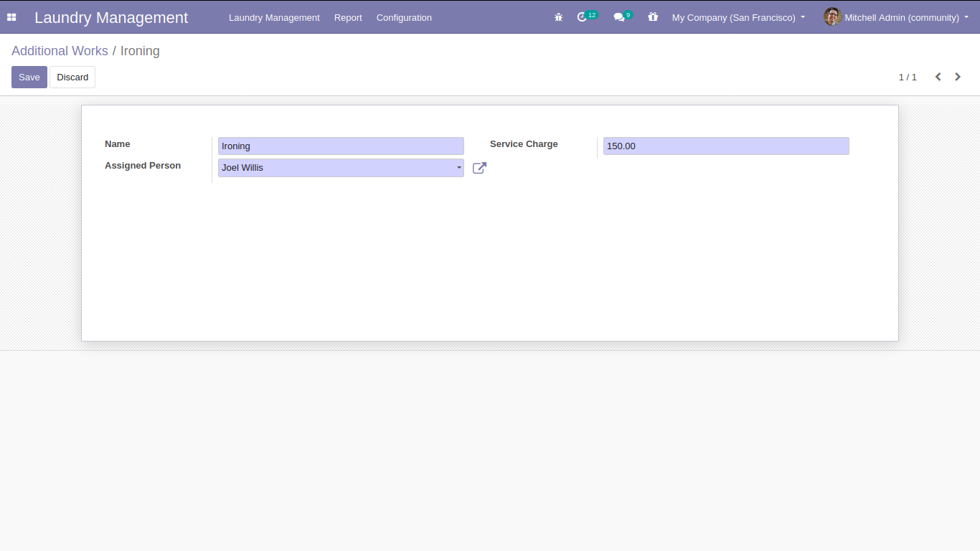Screen dimensions: 980x551
Task: Click the Assigned Person field Joel Willis
Action: 341,168
